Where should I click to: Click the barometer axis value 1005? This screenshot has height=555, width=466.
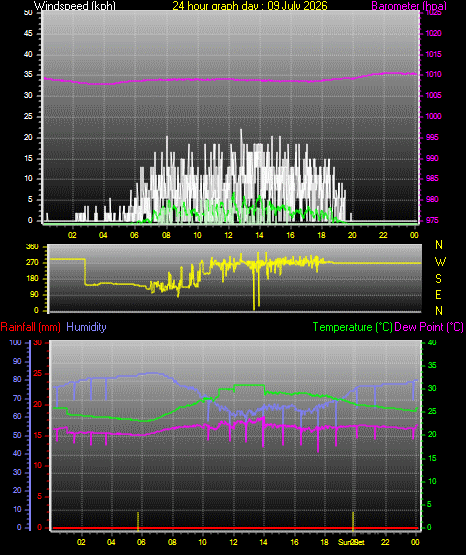pyautogui.click(x=433, y=95)
